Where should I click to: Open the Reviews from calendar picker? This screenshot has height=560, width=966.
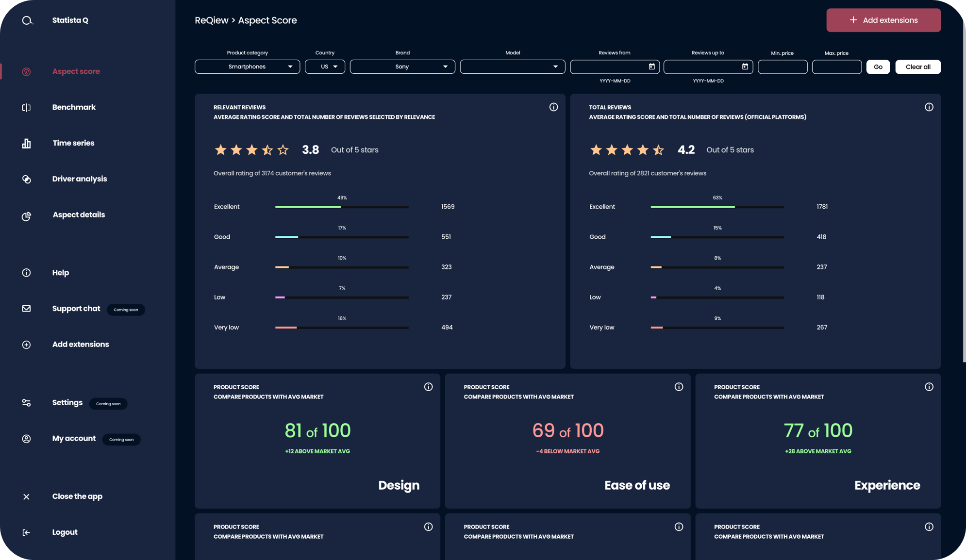[x=651, y=66]
